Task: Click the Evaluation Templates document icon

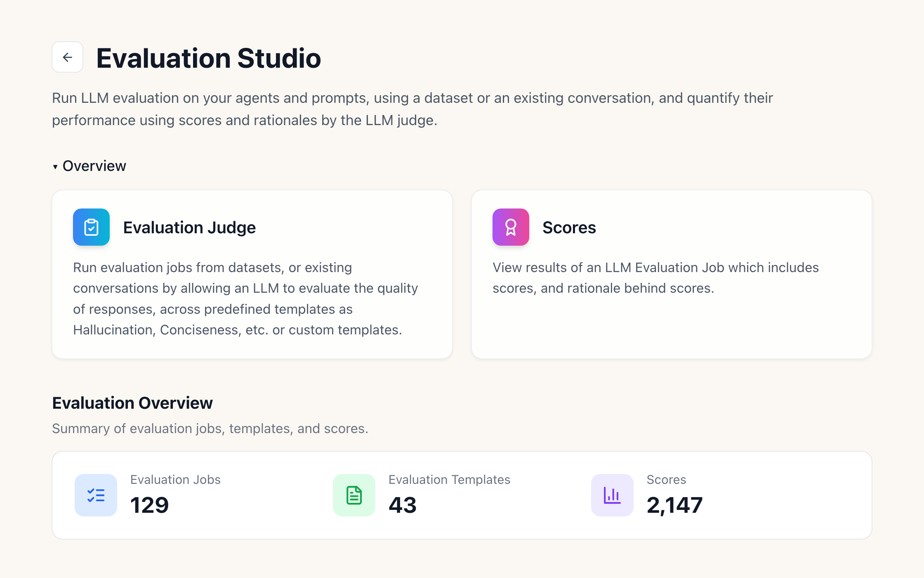Action: point(354,495)
